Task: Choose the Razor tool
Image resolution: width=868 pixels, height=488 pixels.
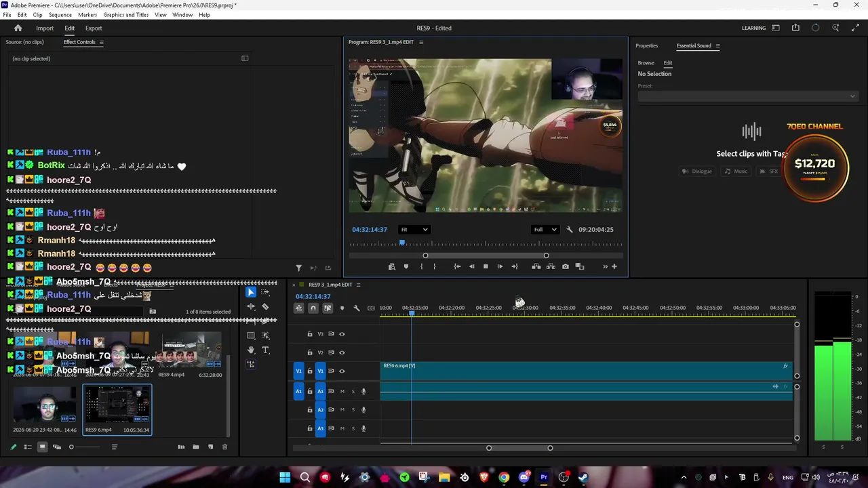Action: tap(265, 307)
